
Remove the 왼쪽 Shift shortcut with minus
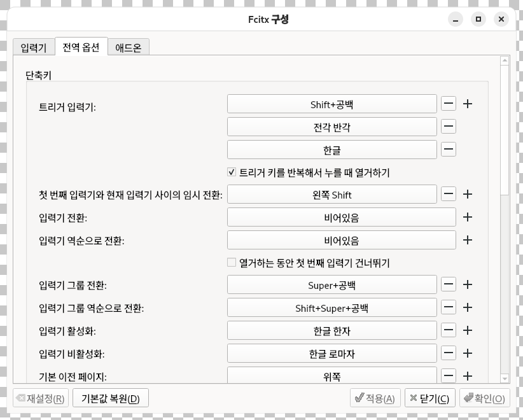[449, 194]
